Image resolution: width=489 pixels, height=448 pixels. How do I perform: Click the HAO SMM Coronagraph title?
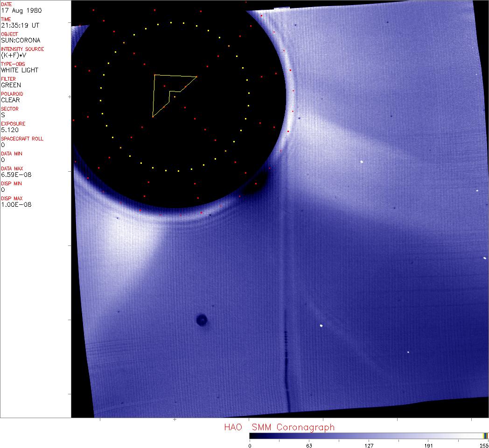coord(279,427)
